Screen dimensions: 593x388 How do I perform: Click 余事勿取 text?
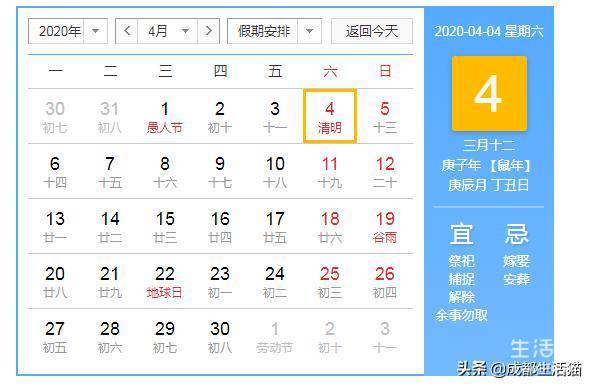(461, 315)
